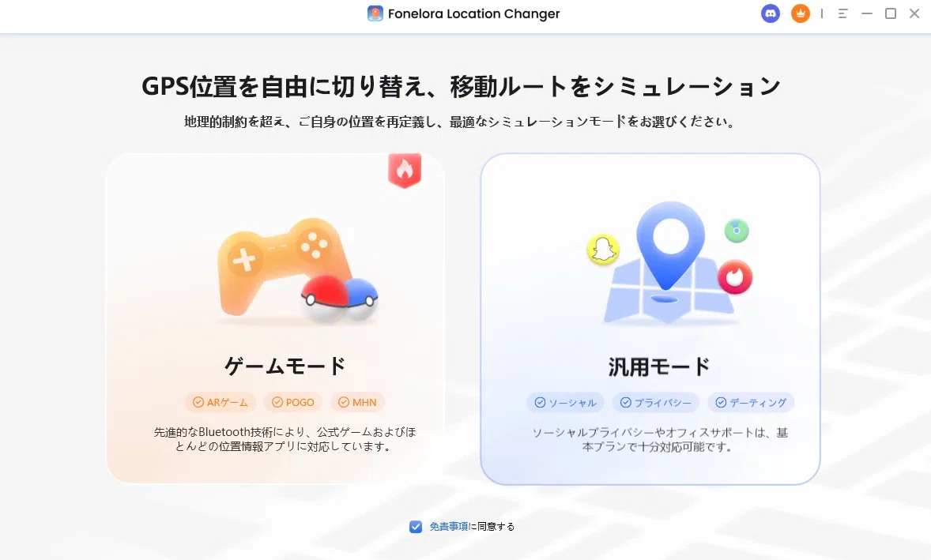Click the orange crown premium icon
The height and width of the screenshot is (560, 931).
pos(801,13)
